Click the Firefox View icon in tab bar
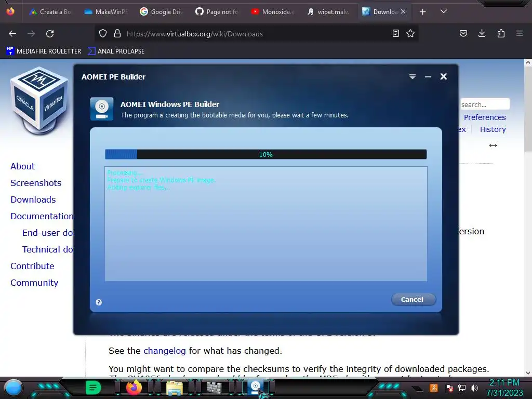The width and height of the screenshot is (532, 399). (x=10, y=11)
